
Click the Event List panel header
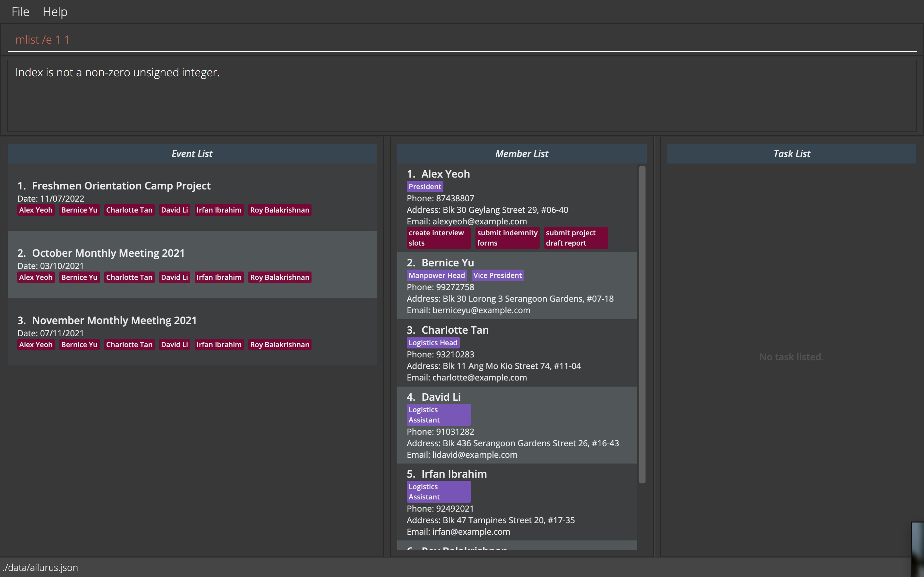(192, 153)
